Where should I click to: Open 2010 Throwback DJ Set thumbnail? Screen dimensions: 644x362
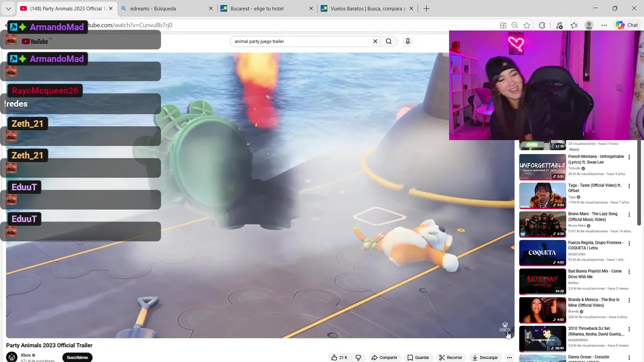click(x=542, y=338)
